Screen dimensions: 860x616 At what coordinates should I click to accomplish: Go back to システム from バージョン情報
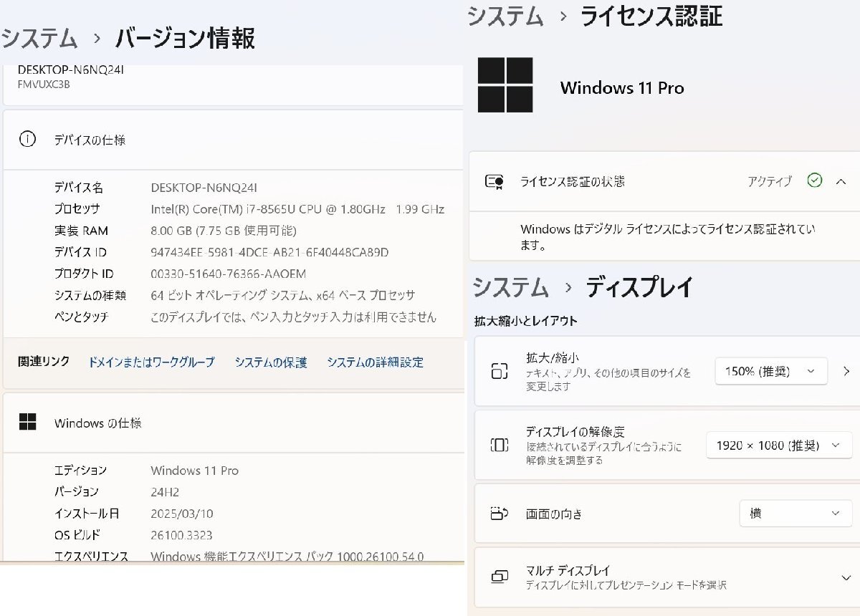pos(39,38)
